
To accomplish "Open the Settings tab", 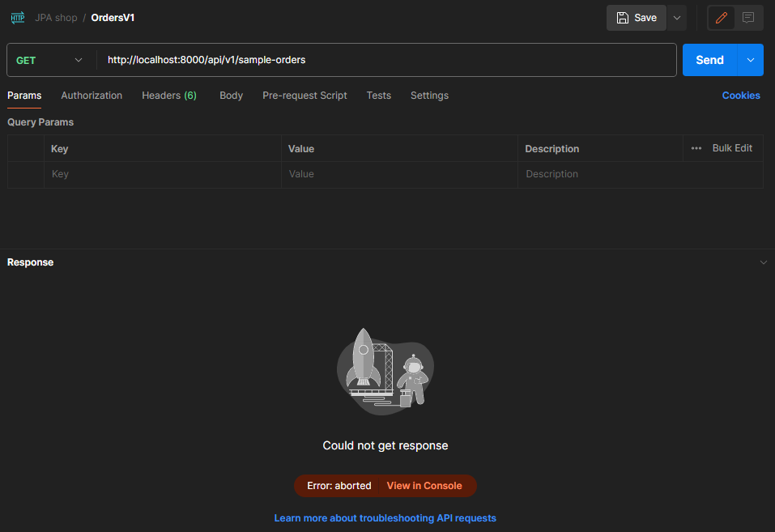I will (x=429, y=96).
